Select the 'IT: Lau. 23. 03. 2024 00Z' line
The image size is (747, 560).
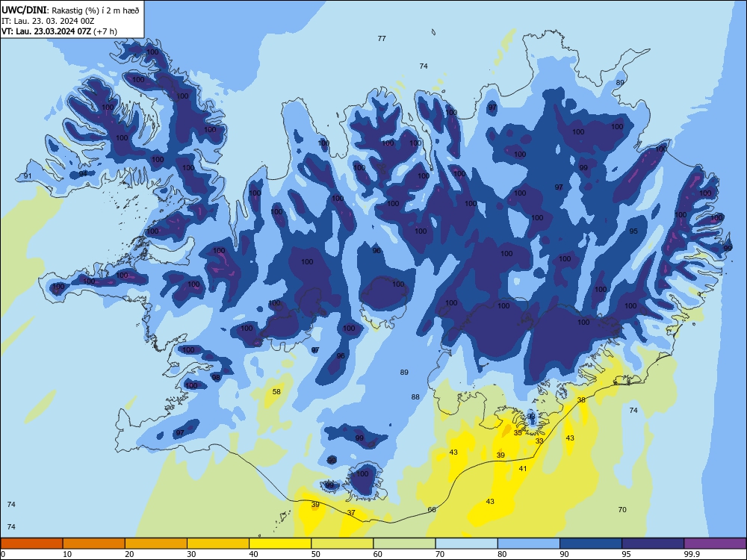[48, 21]
